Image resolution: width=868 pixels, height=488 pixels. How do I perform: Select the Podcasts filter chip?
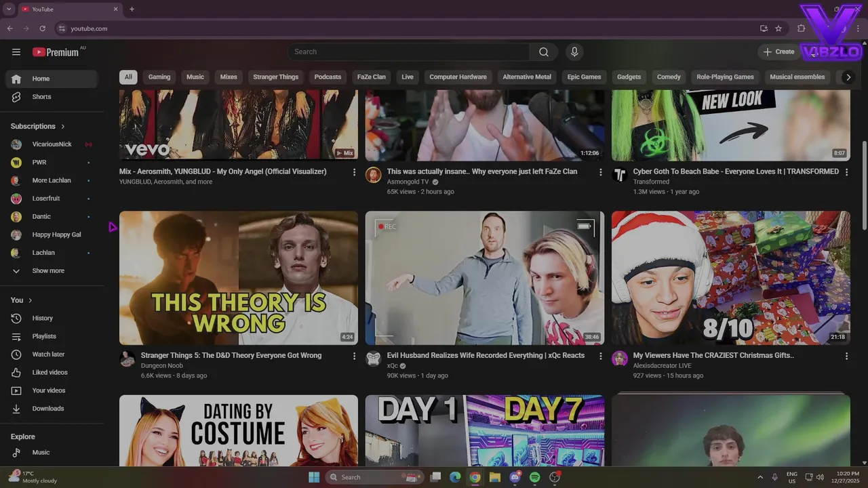tap(328, 77)
